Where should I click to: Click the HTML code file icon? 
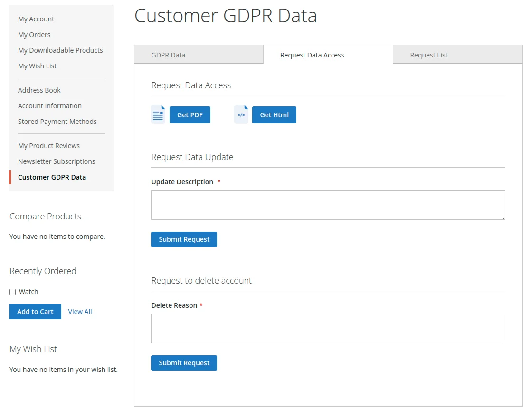(241, 115)
